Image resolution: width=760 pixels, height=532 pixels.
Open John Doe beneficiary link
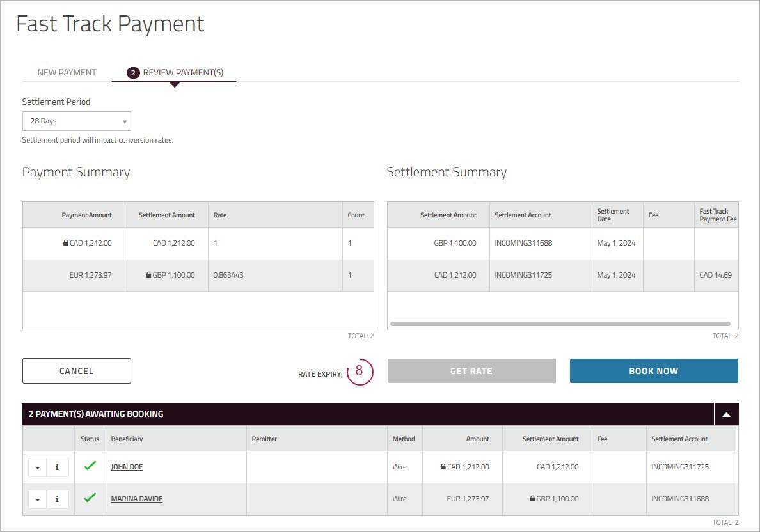[127, 467]
